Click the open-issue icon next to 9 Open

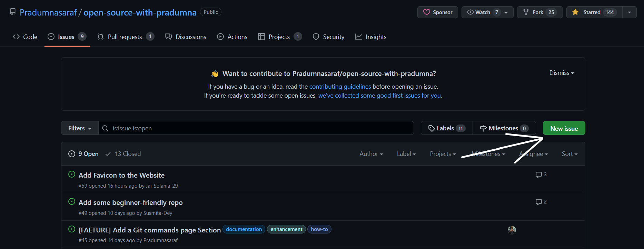(x=72, y=154)
